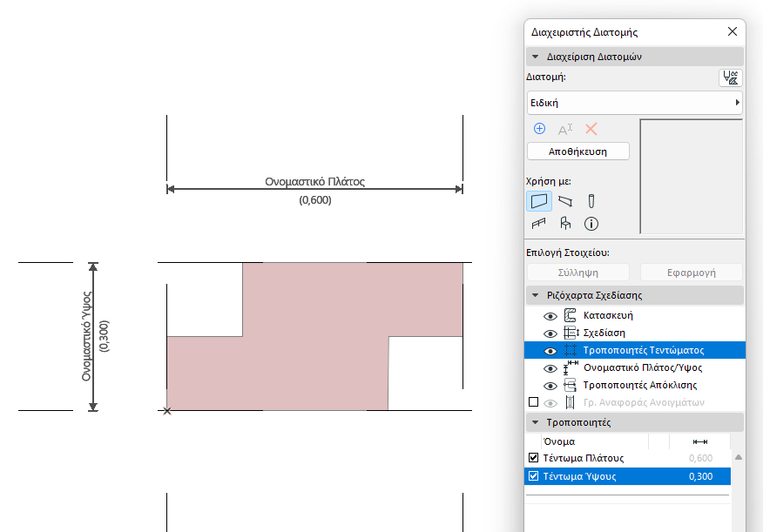Click the origin X marker on canvas
Image resolution: width=763 pixels, height=532 pixels.
point(167,411)
